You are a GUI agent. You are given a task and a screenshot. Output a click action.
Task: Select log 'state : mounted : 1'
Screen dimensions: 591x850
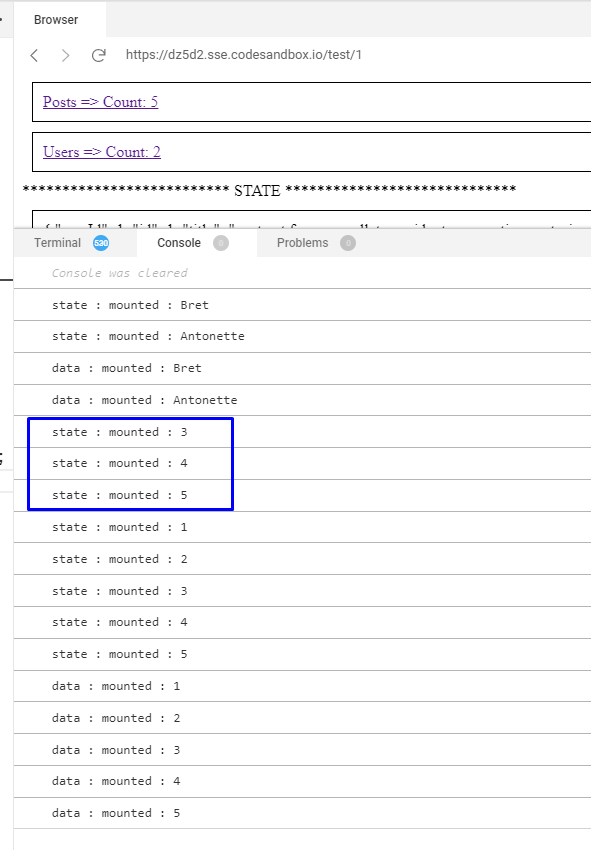[x=303, y=527]
